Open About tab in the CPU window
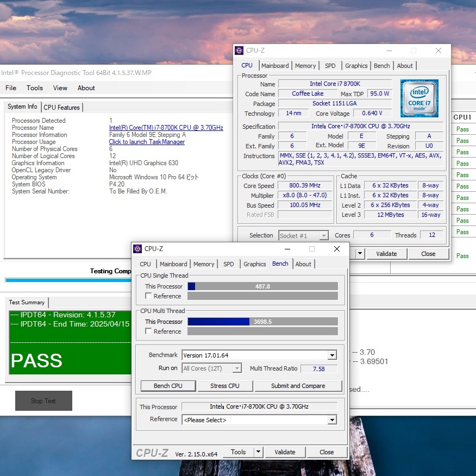This screenshot has width=476, height=476. tap(405, 66)
